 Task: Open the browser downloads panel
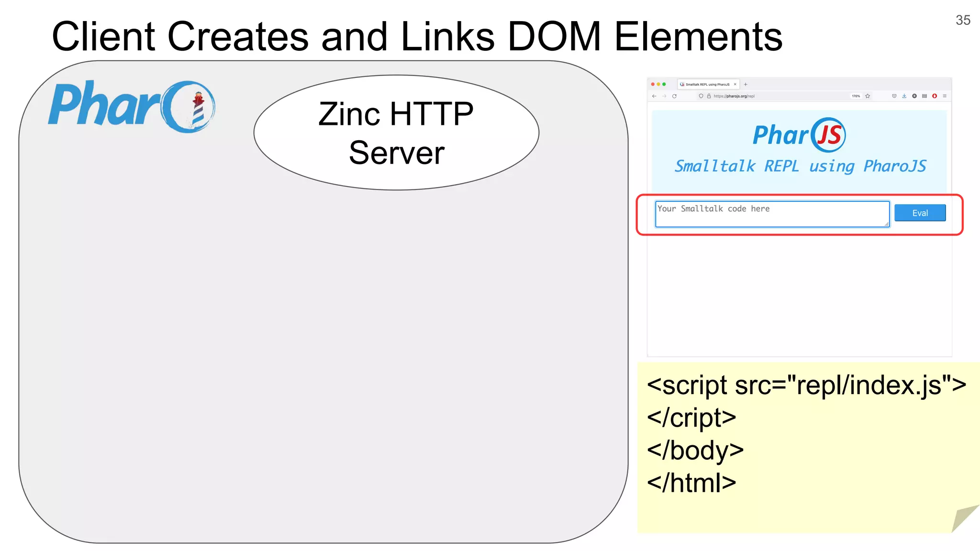904,96
